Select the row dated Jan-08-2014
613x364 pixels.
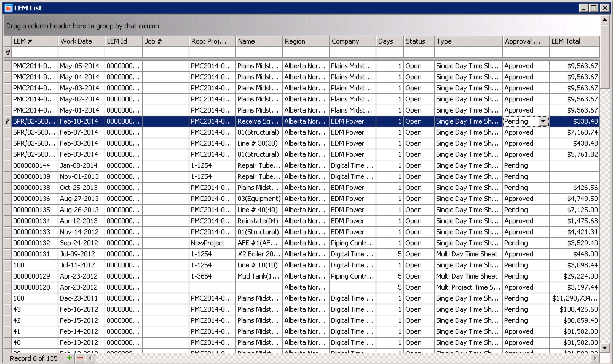click(x=79, y=166)
